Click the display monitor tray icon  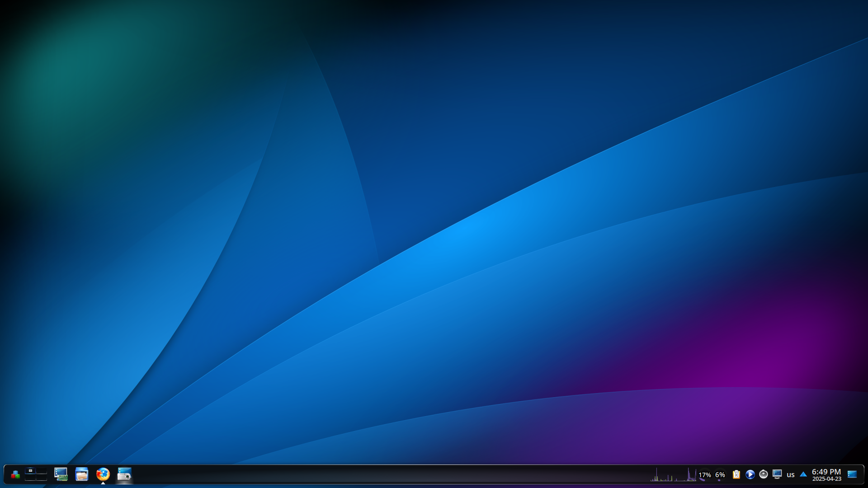click(x=777, y=474)
